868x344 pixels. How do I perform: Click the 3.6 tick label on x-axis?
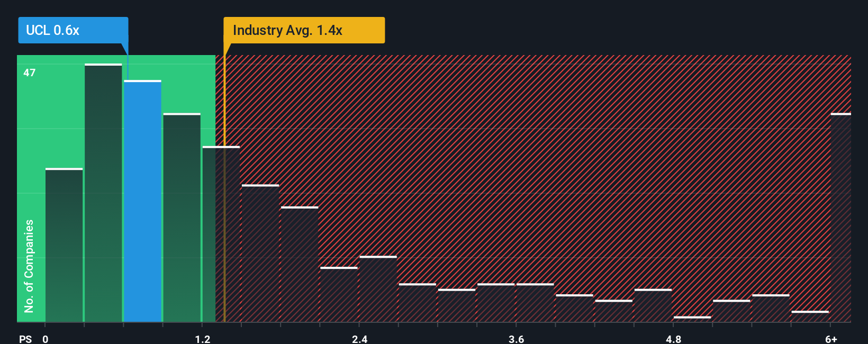coord(516,339)
